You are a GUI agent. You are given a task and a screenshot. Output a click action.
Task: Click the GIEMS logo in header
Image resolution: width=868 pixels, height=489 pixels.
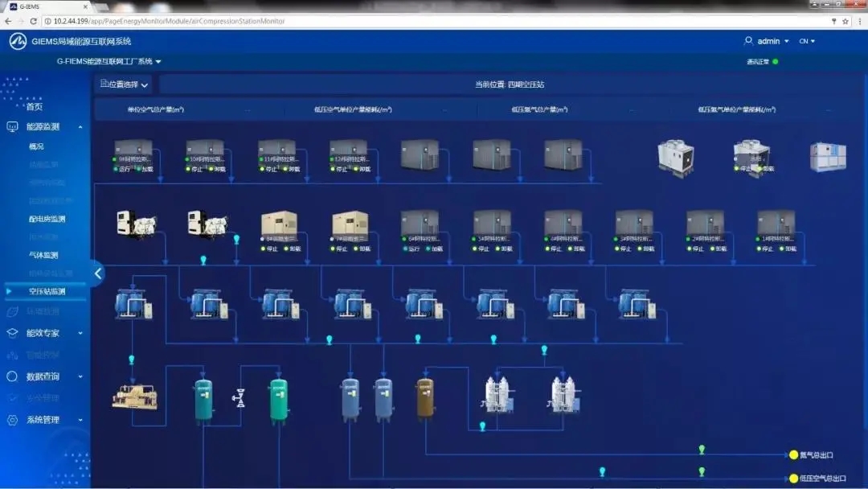[18, 41]
